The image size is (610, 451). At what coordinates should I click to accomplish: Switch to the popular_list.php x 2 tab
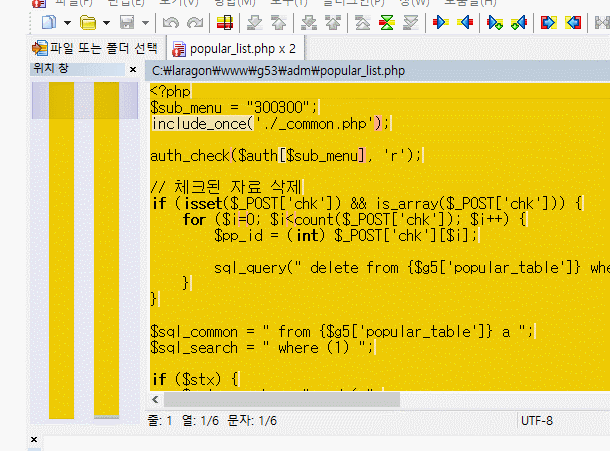coord(234,49)
